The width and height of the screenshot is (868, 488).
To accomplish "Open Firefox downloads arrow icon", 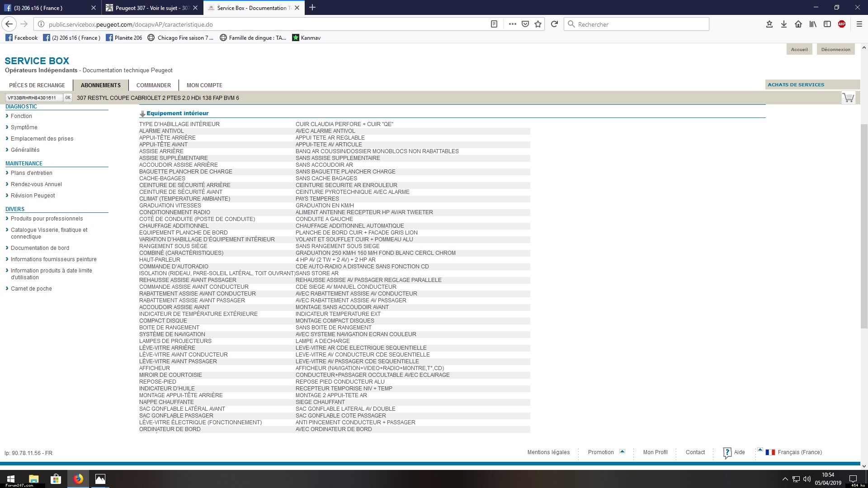I will [784, 24].
